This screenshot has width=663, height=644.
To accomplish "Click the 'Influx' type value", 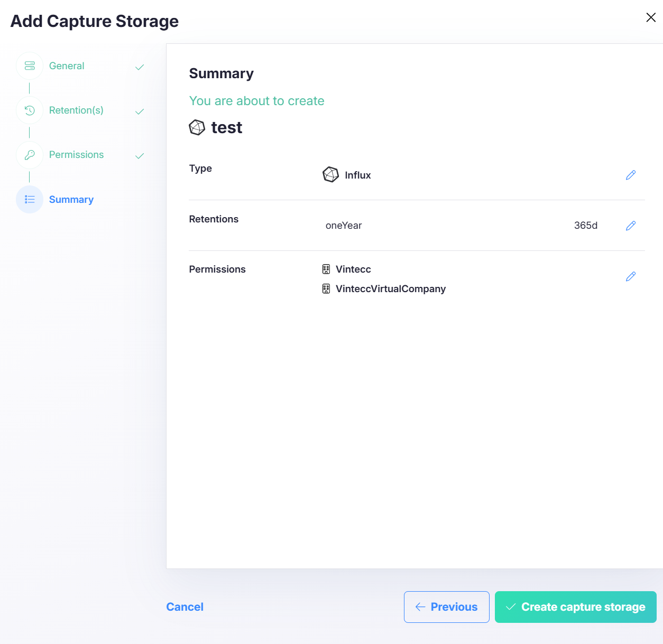I will point(358,175).
